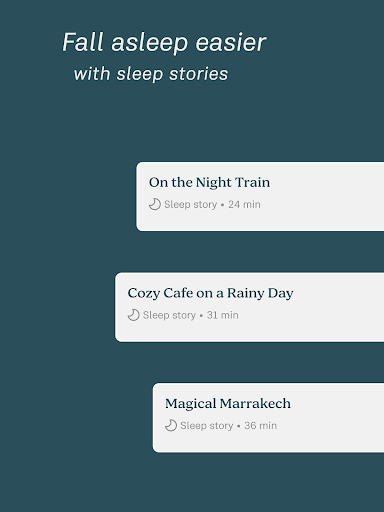
Task: Select the Magical Marrakech card background
Action: tap(268, 418)
